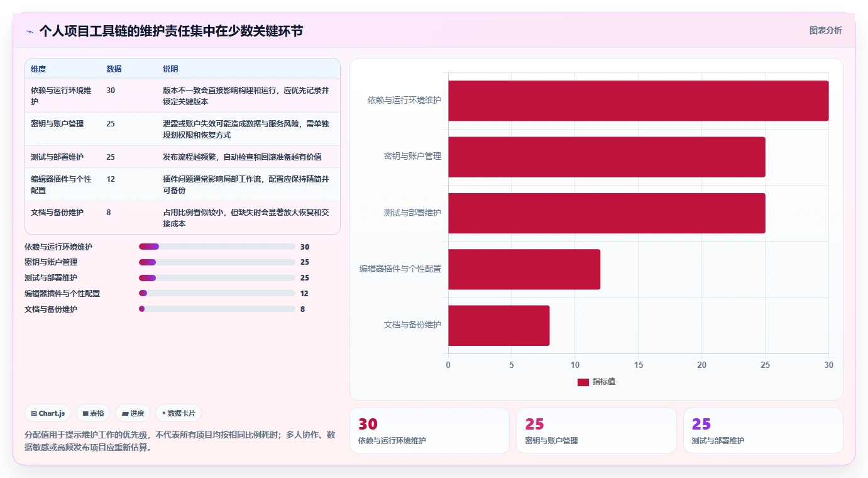Click the 密钥与账户管理 progress bar
Viewport: 868px width, 478px height.
217,262
